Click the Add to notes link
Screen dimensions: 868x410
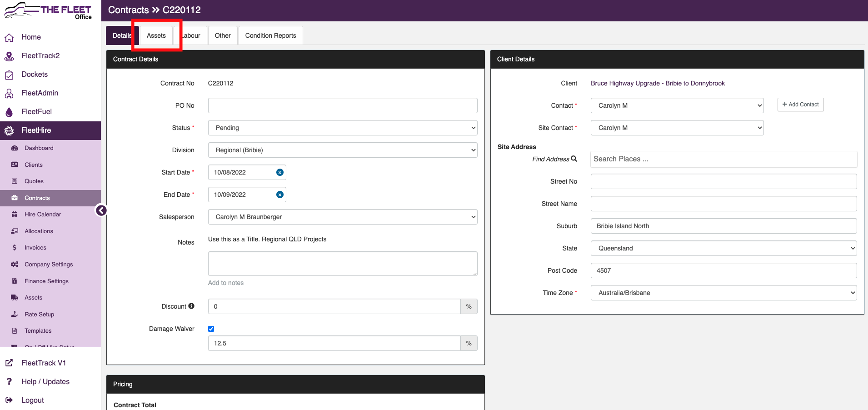226,283
